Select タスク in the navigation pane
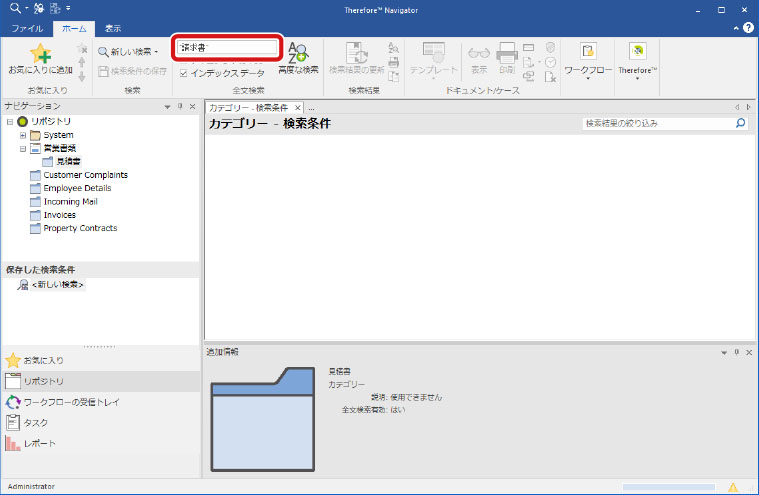759x495 pixels. coord(36,422)
